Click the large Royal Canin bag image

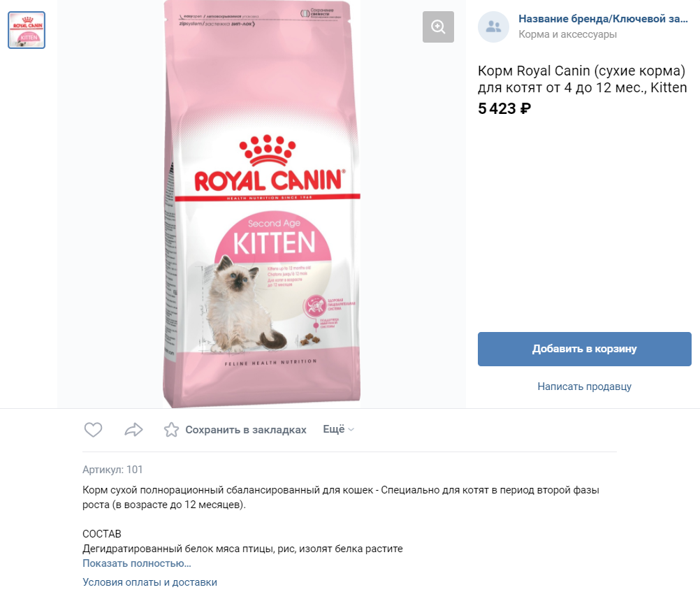(x=261, y=203)
